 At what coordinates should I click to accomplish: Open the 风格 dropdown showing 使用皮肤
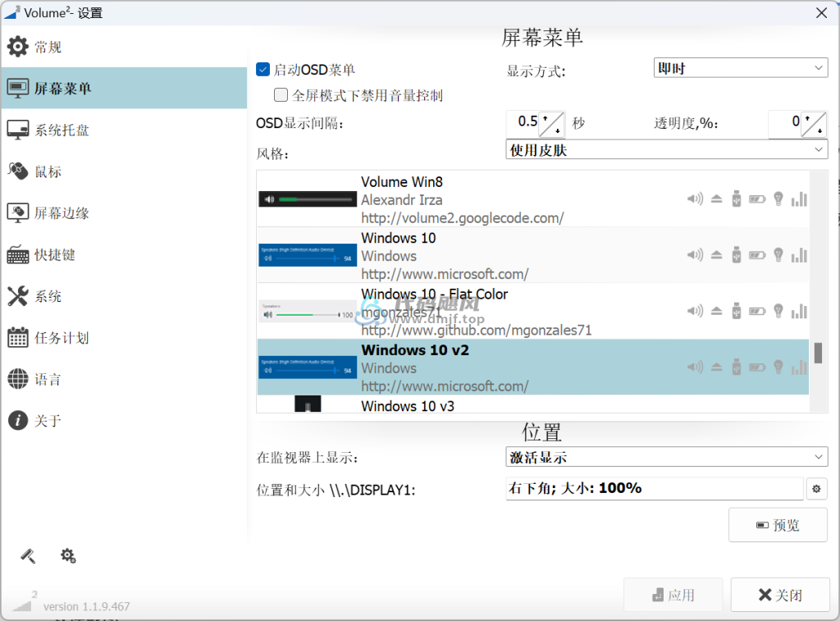(x=666, y=149)
